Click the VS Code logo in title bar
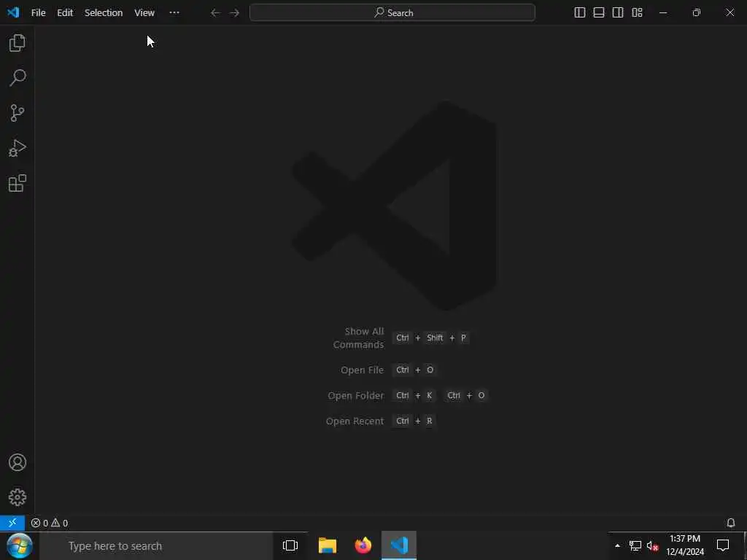This screenshot has height=560, width=747. [x=13, y=12]
